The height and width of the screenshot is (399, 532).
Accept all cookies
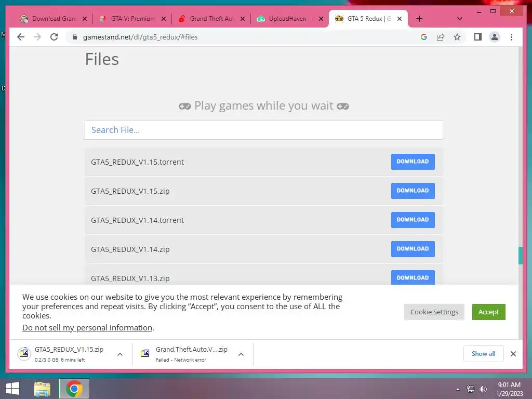pos(488,312)
